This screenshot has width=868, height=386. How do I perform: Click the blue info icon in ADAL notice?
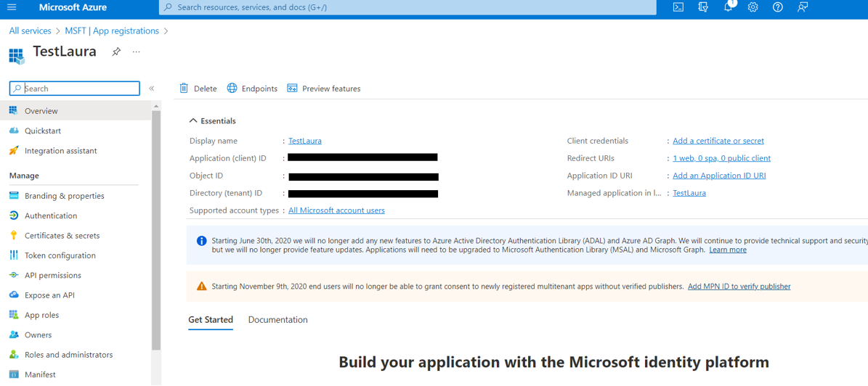[x=201, y=241]
